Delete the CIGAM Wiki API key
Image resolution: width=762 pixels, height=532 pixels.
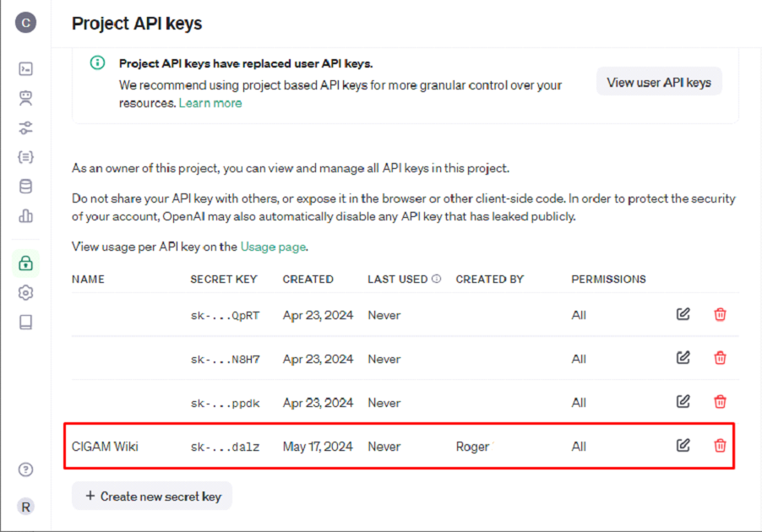click(x=720, y=445)
